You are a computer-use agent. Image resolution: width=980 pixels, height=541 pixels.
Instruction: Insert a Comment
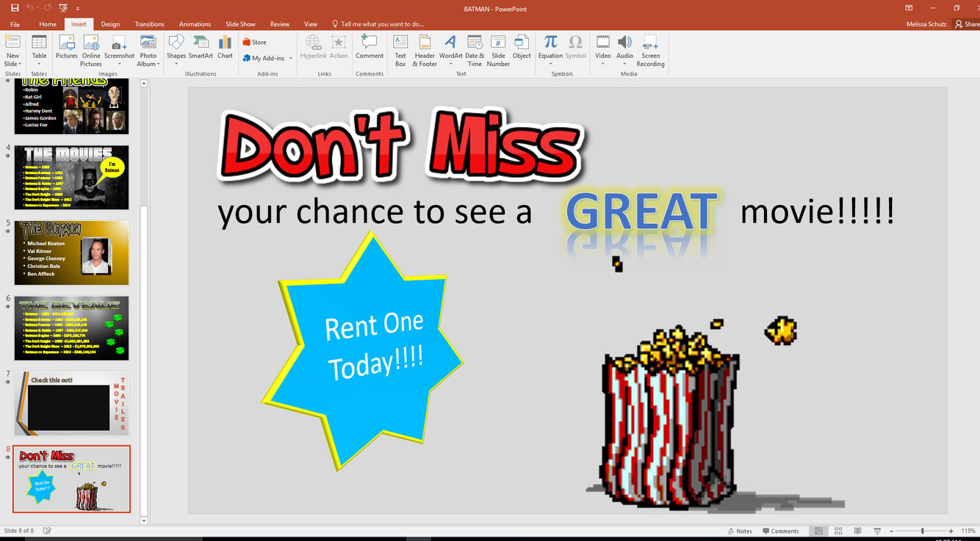tap(370, 46)
